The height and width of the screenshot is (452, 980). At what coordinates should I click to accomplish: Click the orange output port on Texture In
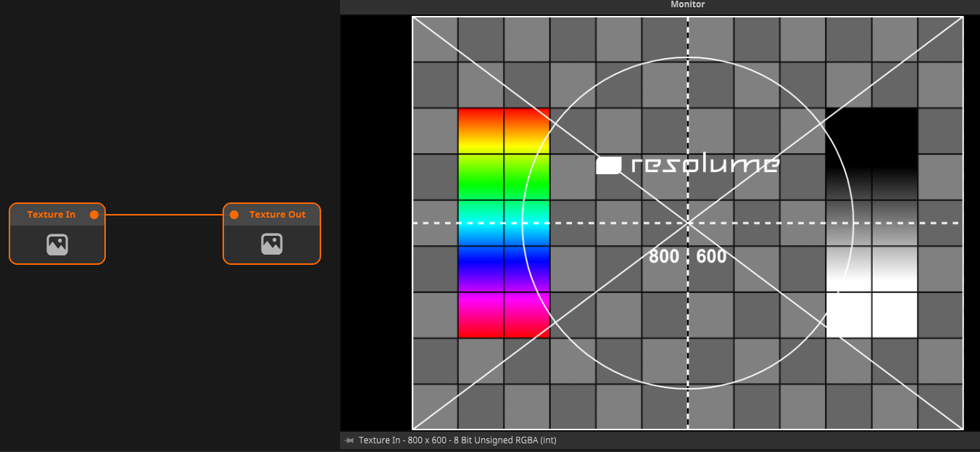[x=94, y=215]
